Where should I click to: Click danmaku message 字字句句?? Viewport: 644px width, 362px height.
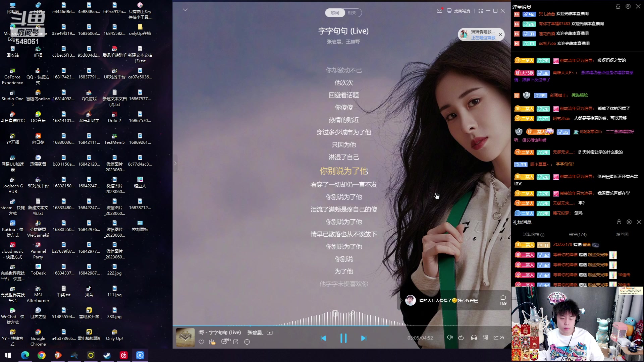click(565, 165)
